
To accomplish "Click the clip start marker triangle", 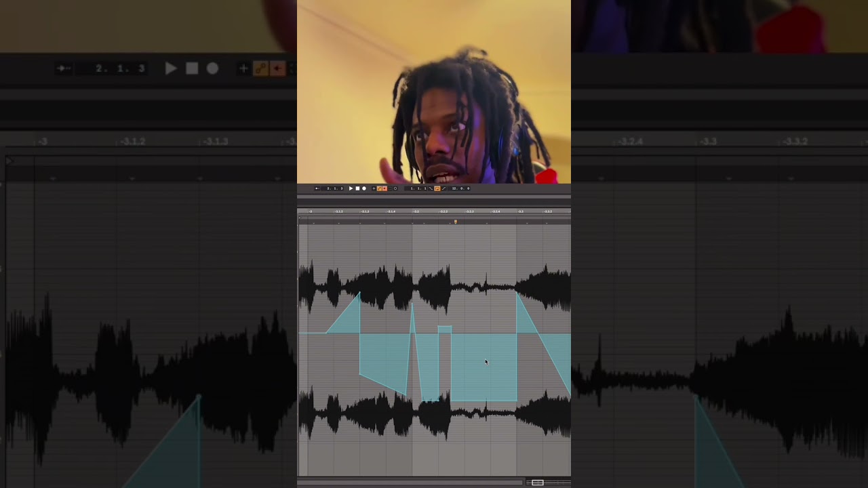I will coord(300,218).
